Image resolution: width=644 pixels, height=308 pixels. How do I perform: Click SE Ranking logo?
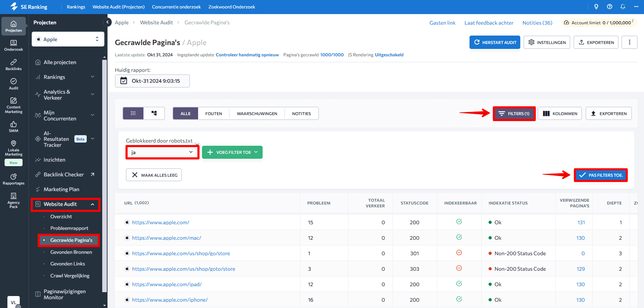pyautogui.click(x=29, y=7)
